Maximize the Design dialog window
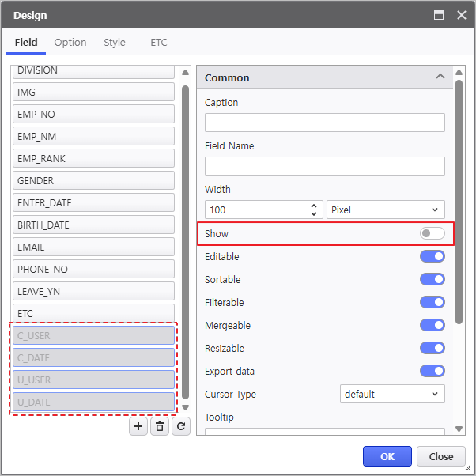 tap(439, 15)
